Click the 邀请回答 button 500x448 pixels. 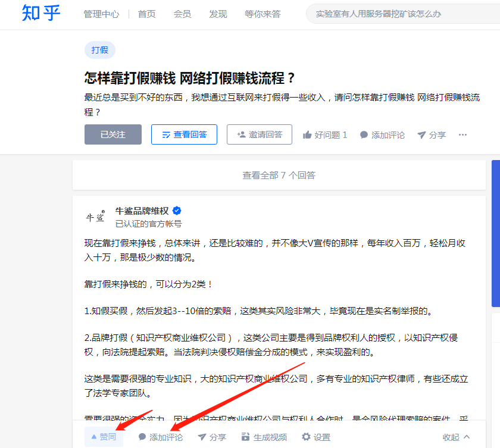pyautogui.click(x=260, y=134)
